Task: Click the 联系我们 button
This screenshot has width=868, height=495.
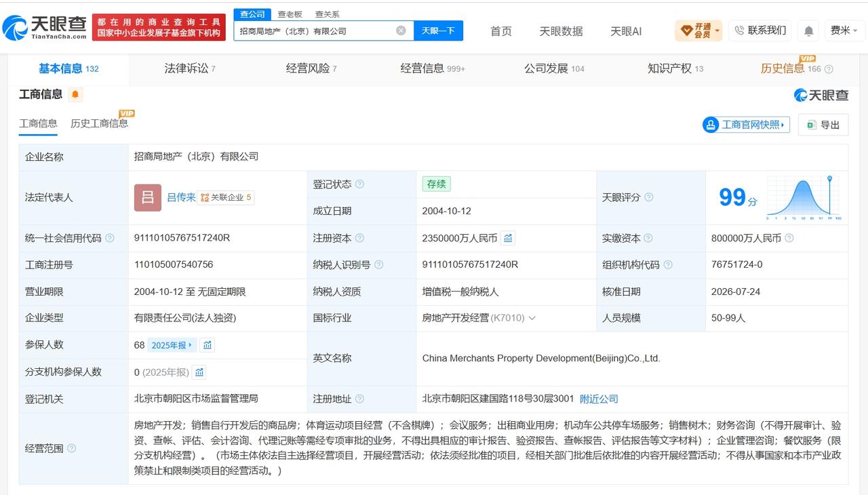Action: [x=760, y=31]
